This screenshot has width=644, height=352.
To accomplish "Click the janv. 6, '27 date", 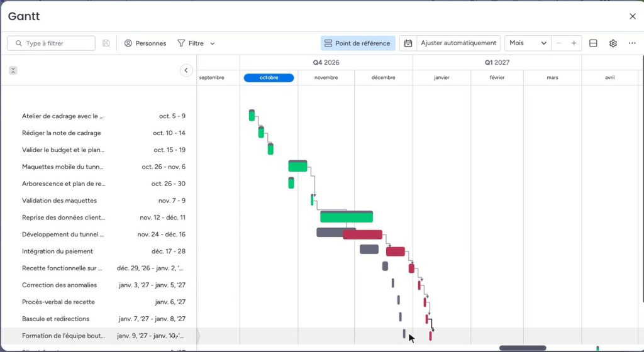I will [x=170, y=302].
